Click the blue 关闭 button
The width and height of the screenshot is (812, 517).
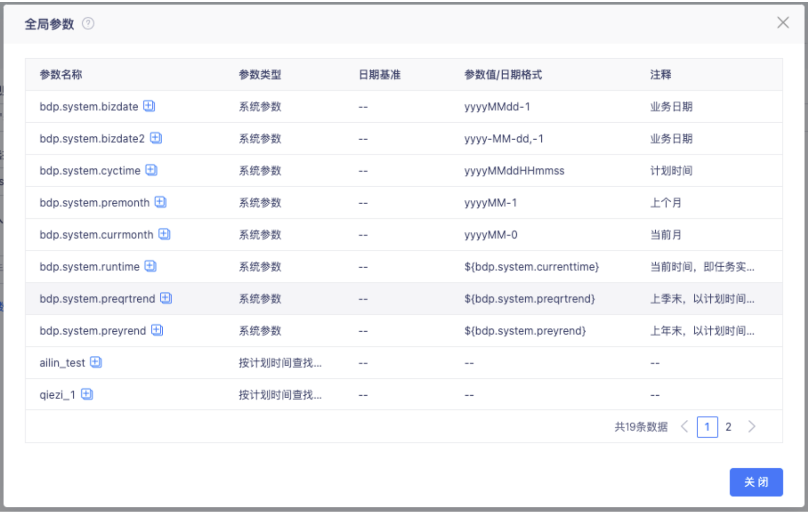pos(756,482)
